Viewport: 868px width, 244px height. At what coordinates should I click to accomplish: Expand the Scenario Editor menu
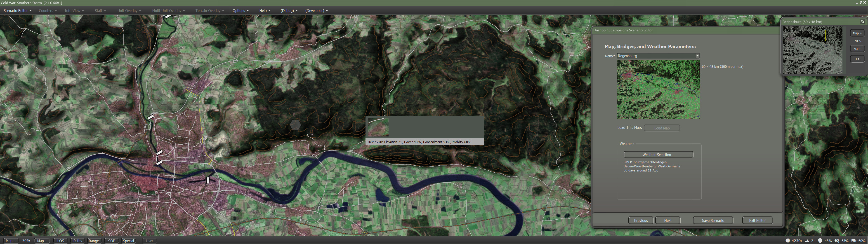[x=18, y=11]
